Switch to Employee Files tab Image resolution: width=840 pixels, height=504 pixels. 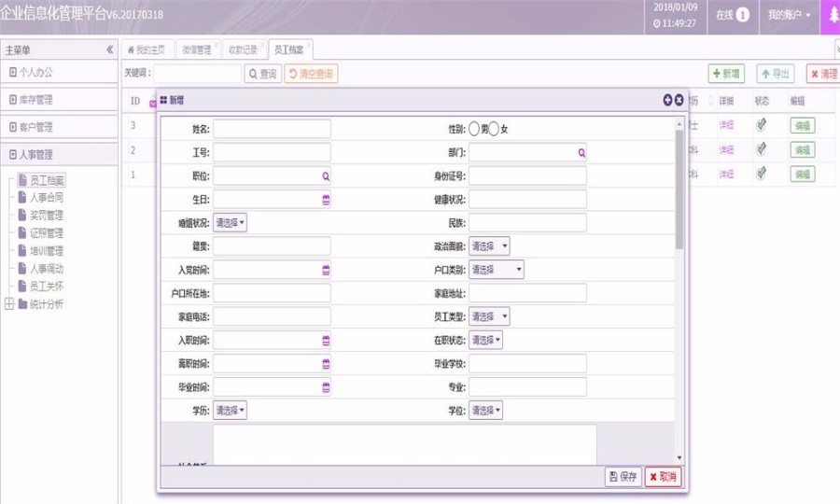pyautogui.click(x=290, y=49)
